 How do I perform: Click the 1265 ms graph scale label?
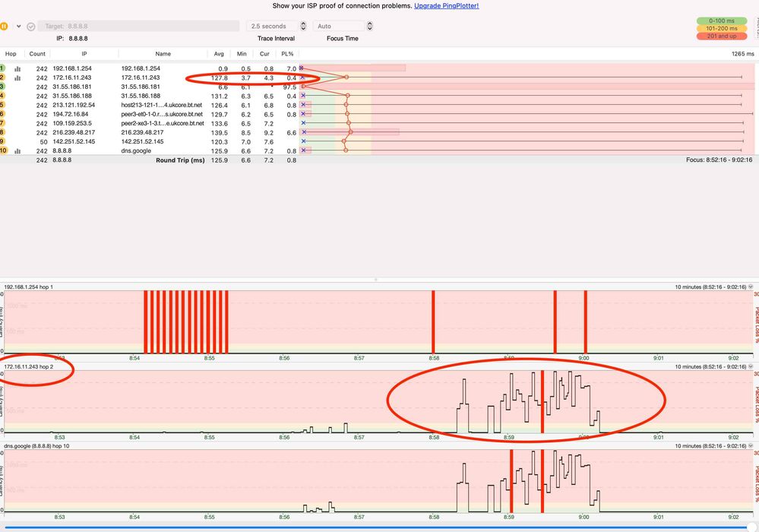coord(742,54)
